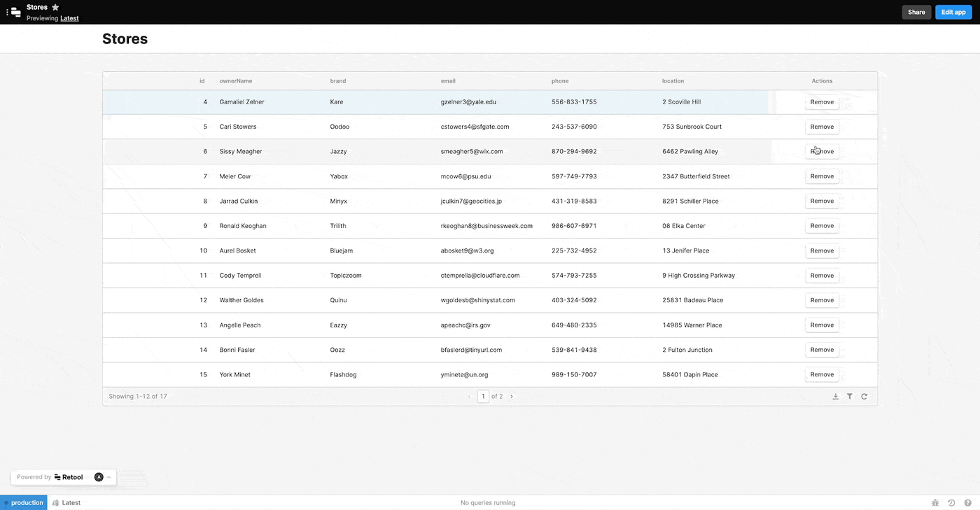980x510 pixels.
Task: Click the Share button
Action: point(916,12)
